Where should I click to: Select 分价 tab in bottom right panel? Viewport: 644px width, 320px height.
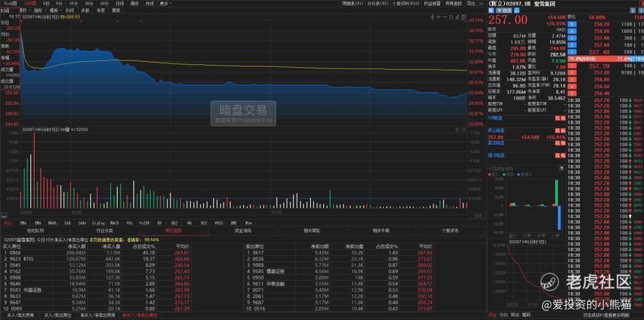click(503, 315)
